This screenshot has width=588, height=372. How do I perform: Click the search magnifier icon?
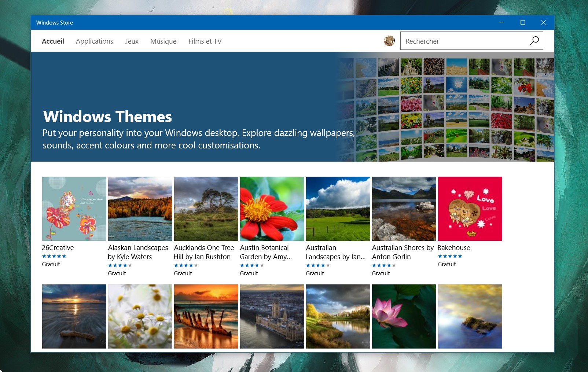534,41
